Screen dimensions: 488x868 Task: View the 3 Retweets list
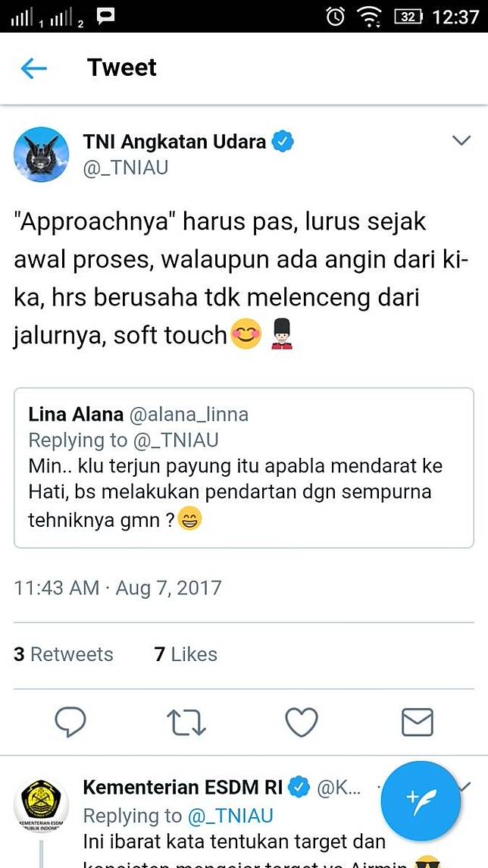[x=63, y=653]
